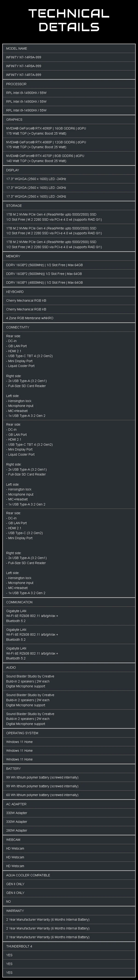
Task: Click the 280W Adapter row
Action: [17, 830]
